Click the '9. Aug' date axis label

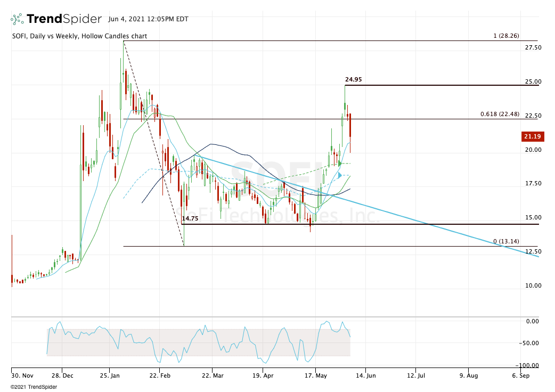pos(469,375)
